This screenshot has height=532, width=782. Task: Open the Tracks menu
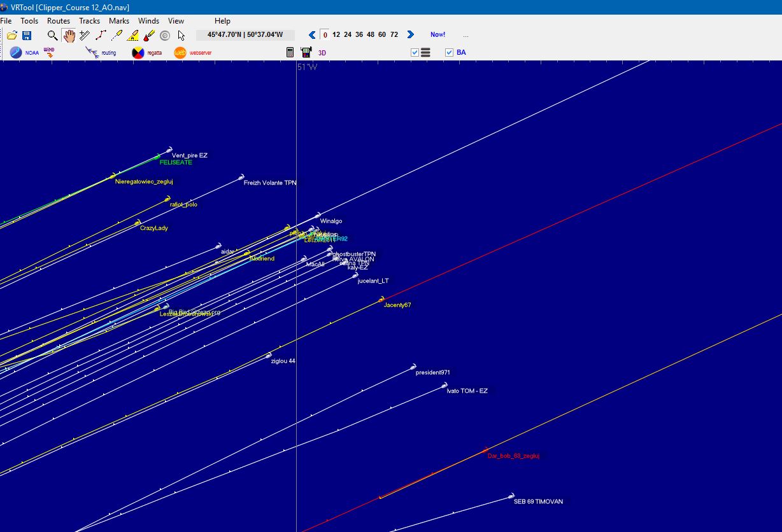coord(89,21)
